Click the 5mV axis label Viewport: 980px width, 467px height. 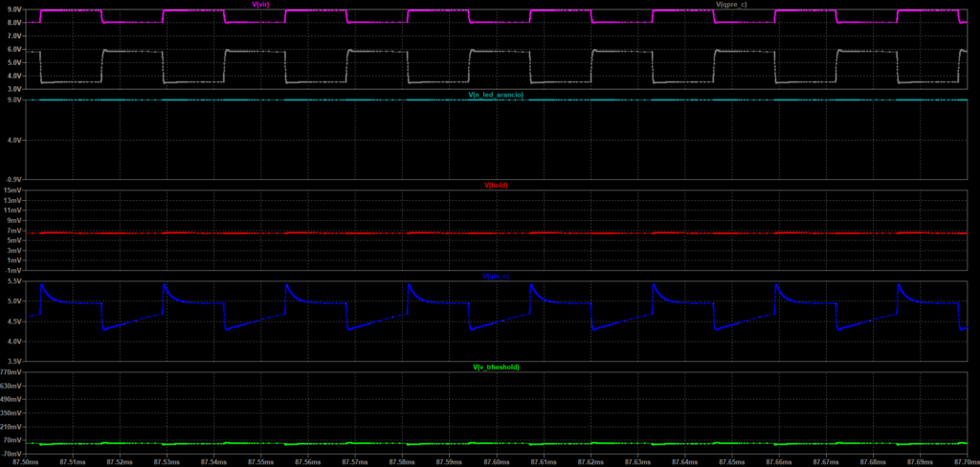click(x=15, y=240)
